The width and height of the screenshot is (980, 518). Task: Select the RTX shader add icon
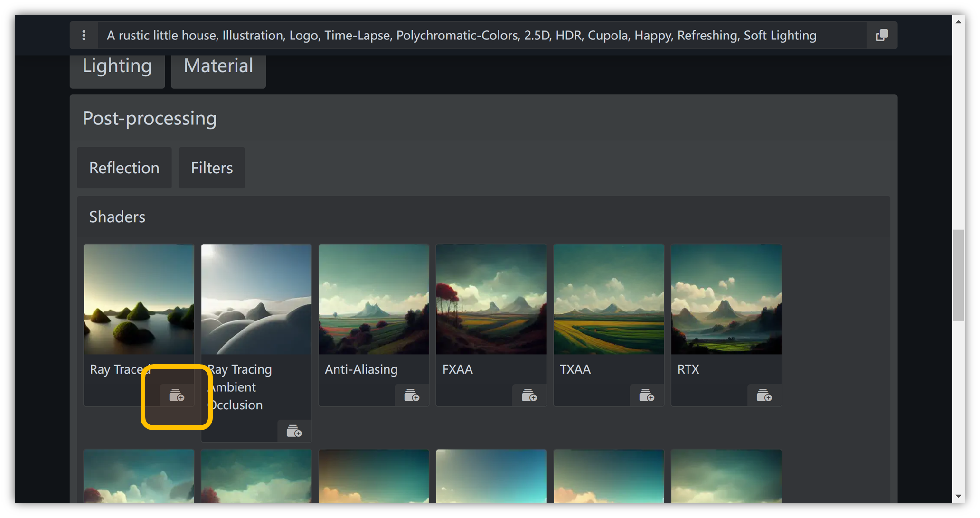click(x=765, y=396)
